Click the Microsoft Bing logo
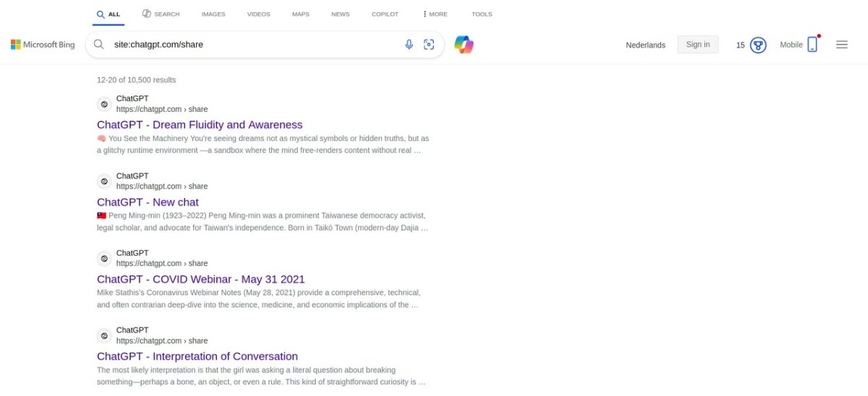 [x=43, y=45]
